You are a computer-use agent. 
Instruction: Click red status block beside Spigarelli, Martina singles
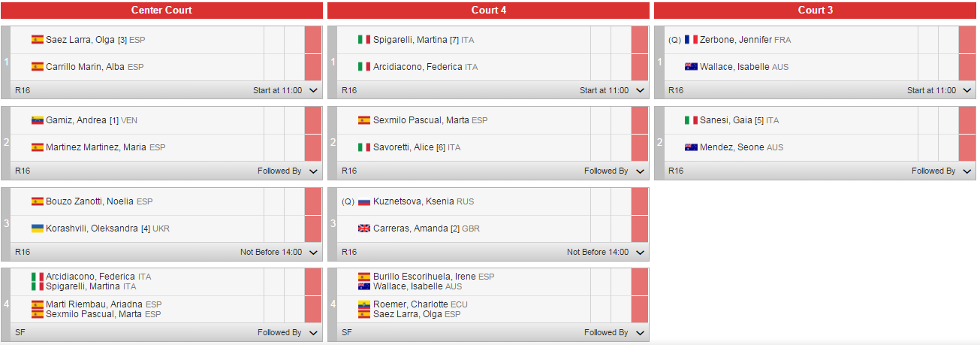tap(640, 40)
